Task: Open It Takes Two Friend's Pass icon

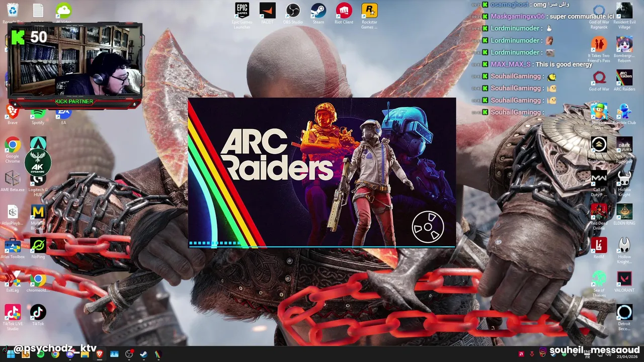Action: click(x=599, y=49)
